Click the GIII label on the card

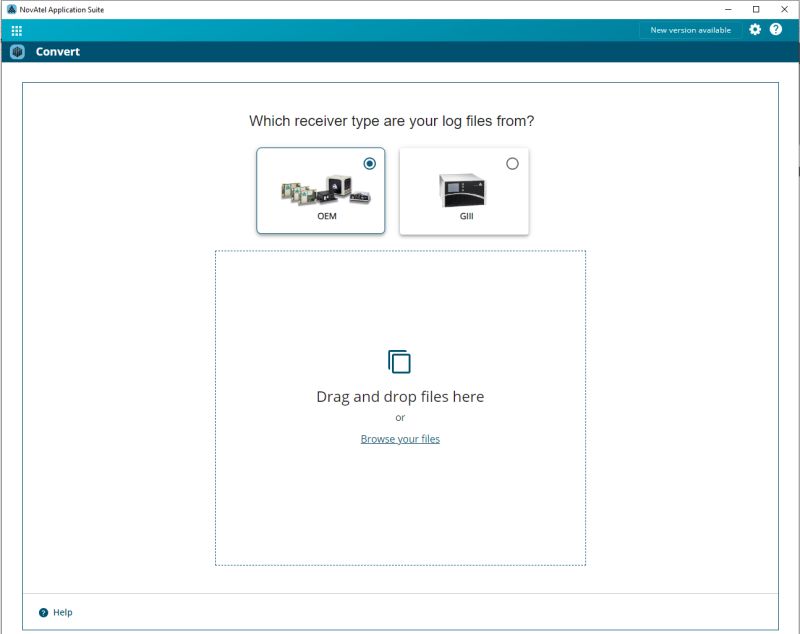[x=466, y=216]
